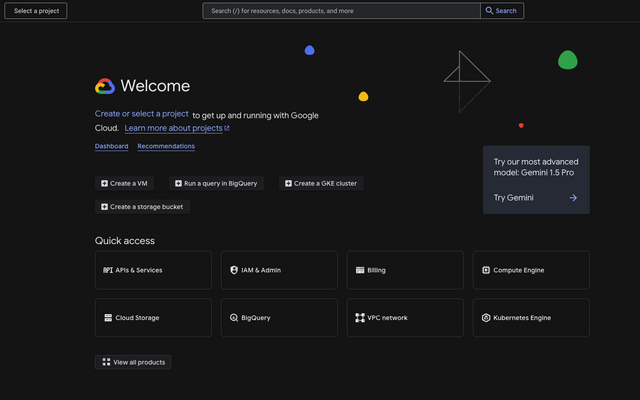Click the Try Gemini text link
Image resolution: width=640 pixels, height=400 pixels.
pos(513,198)
